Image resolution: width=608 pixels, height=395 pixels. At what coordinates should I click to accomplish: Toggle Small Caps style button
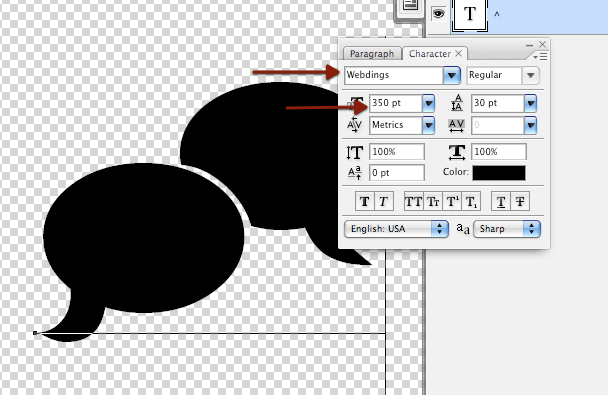click(x=433, y=202)
